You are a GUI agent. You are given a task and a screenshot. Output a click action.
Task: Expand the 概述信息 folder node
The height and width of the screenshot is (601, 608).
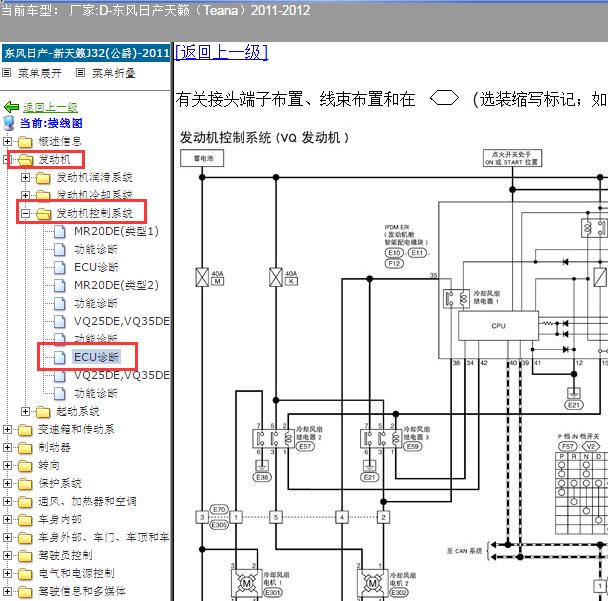click(x=7, y=141)
